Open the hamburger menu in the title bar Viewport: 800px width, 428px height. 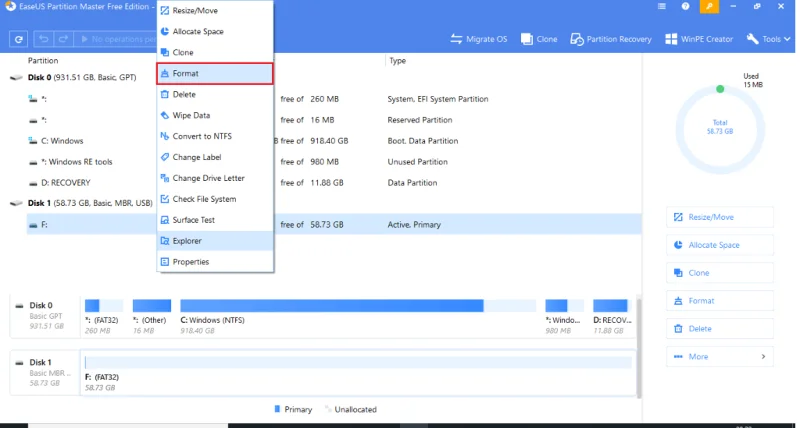pyautogui.click(x=662, y=7)
